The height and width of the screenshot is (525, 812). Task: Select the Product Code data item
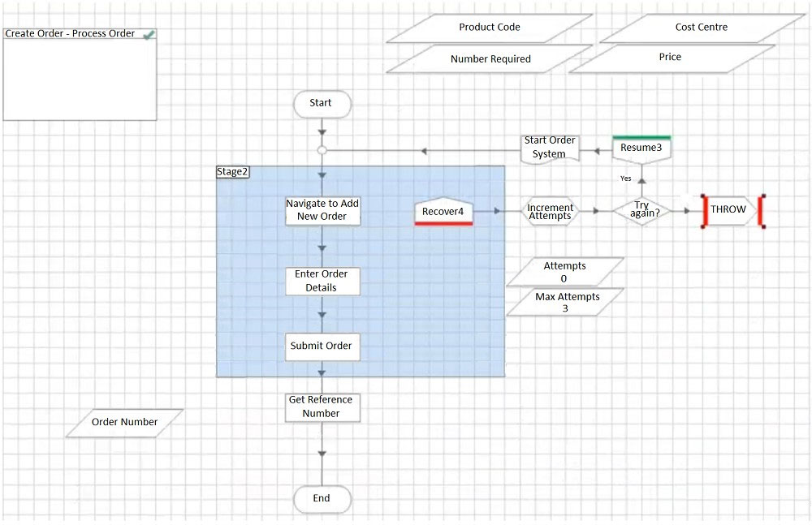click(x=490, y=28)
